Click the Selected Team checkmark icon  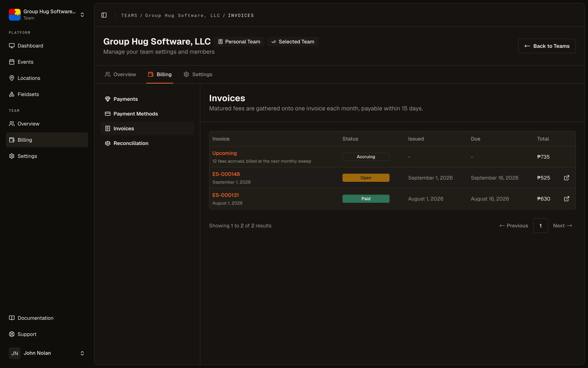[x=274, y=42]
